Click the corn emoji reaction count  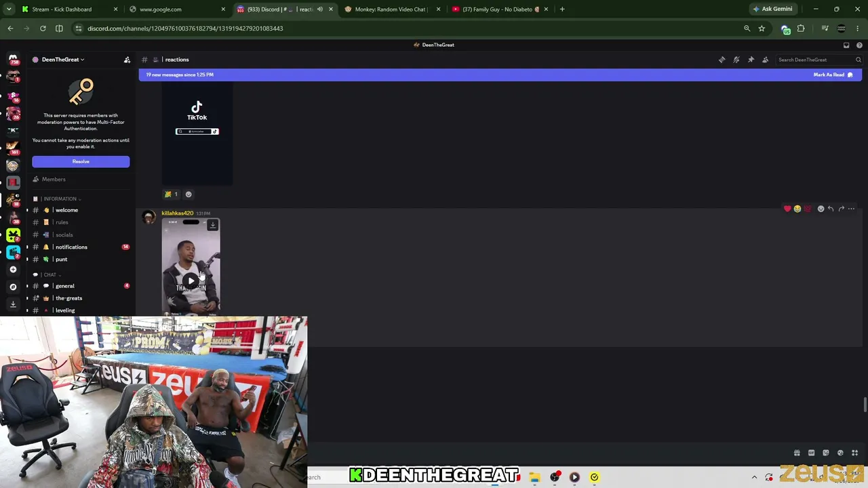172,195
